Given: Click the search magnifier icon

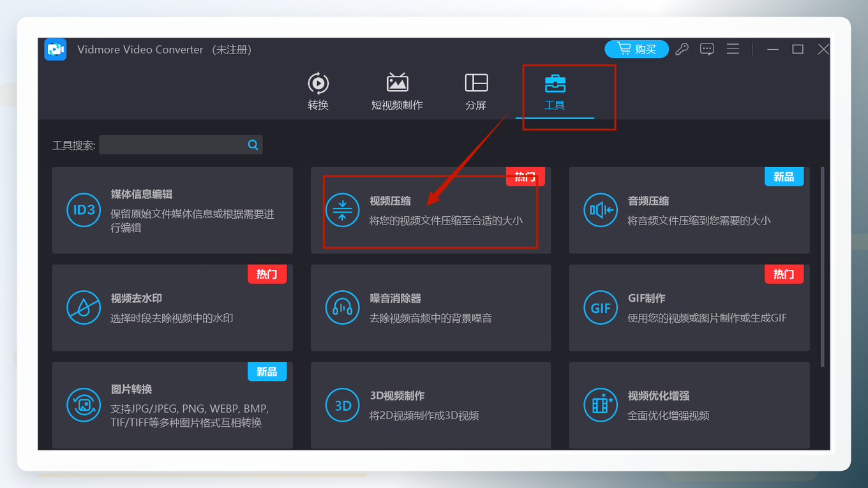Looking at the screenshot, I should click(x=253, y=145).
